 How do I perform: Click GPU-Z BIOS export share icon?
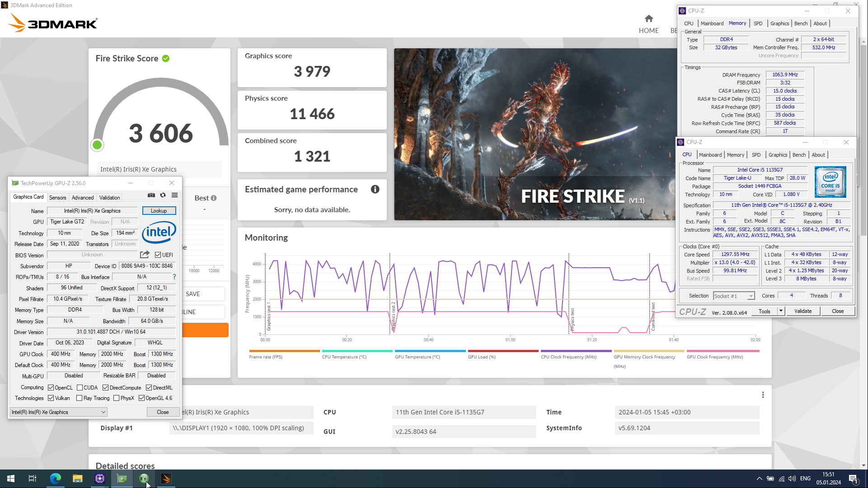pyautogui.click(x=145, y=255)
